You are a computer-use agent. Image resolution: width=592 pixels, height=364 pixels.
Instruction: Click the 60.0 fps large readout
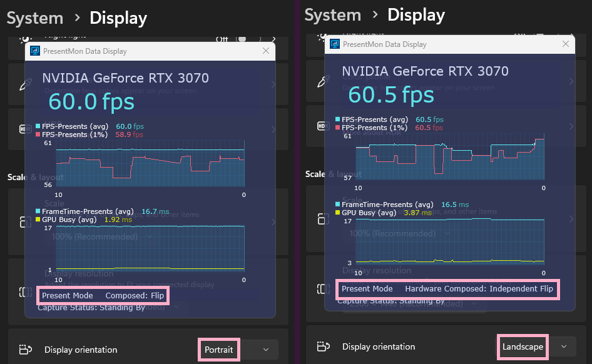tap(91, 102)
